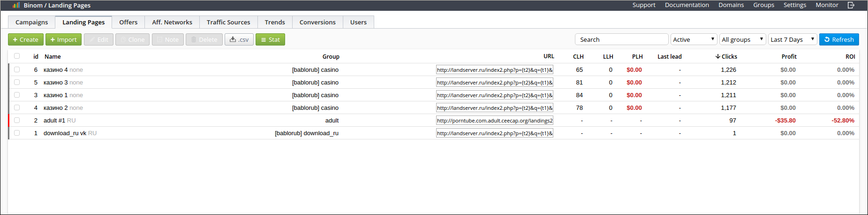Click the Delete button
This screenshot has height=215, width=868.
(x=204, y=39)
